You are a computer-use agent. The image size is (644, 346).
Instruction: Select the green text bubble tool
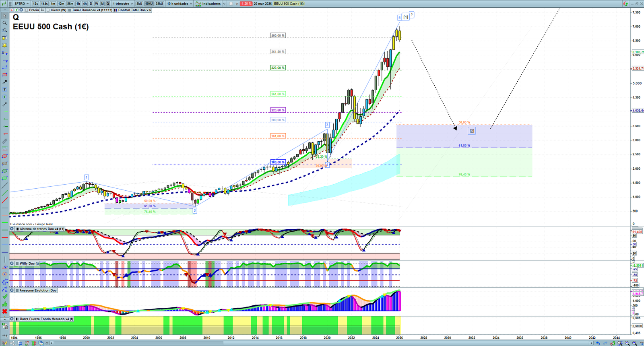[4, 97]
